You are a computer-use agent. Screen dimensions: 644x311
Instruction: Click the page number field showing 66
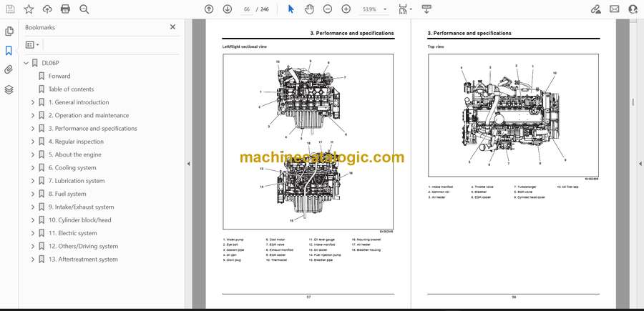pos(246,9)
